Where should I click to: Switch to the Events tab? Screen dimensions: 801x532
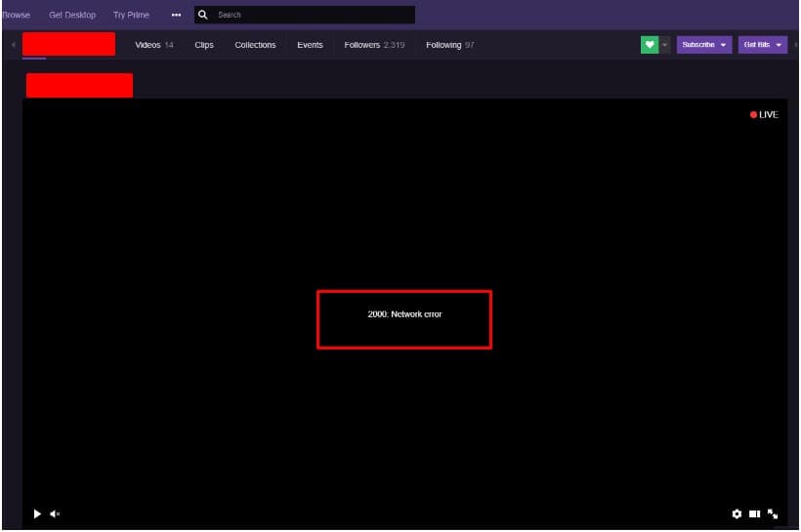[310, 45]
